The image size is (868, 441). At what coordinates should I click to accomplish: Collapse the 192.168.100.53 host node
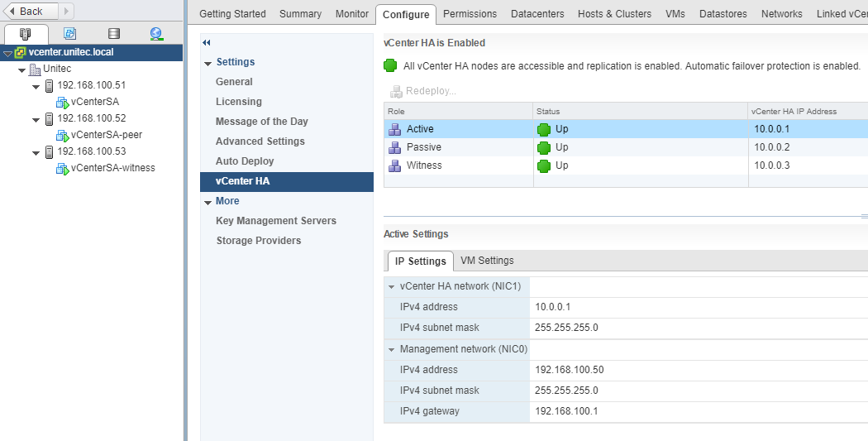click(36, 153)
